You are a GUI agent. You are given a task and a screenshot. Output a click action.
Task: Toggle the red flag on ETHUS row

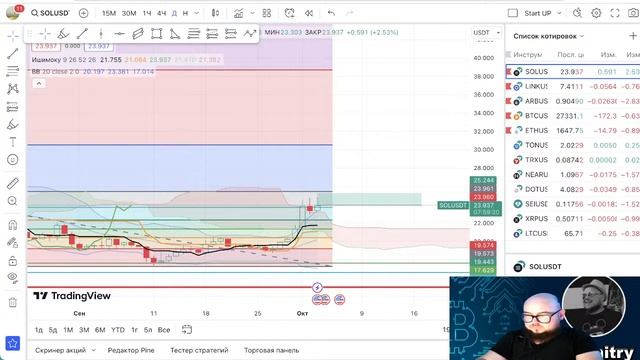[509, 131]
